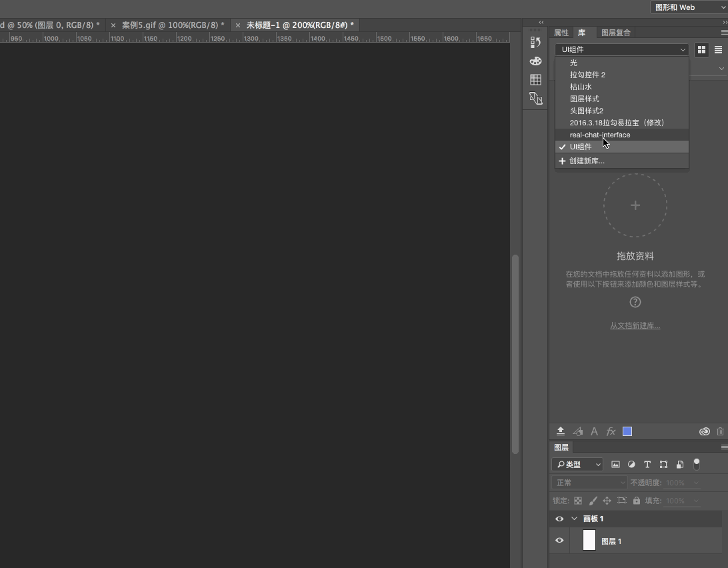Close the UI组件 library dropdown

coord(622,50)
